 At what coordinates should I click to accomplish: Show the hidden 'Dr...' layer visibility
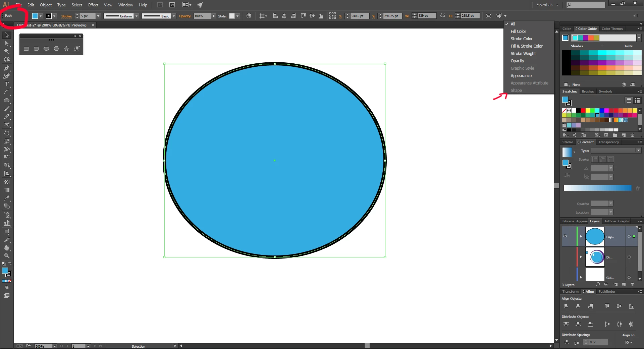(x=565, y=257)
